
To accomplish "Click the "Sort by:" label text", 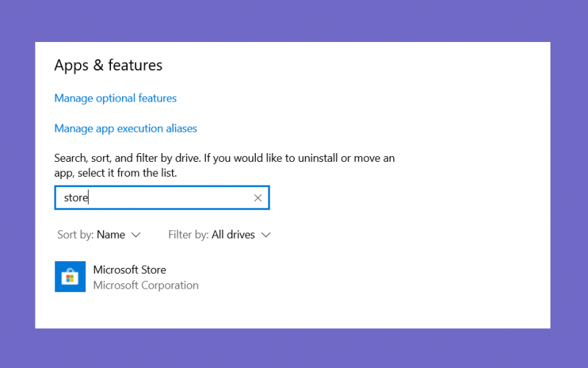I will coord(76,235).
